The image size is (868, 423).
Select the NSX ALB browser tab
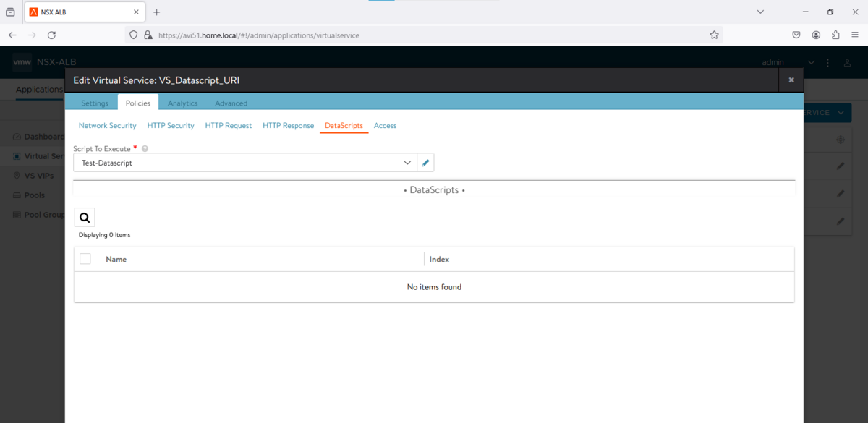(x=85, y=12)
